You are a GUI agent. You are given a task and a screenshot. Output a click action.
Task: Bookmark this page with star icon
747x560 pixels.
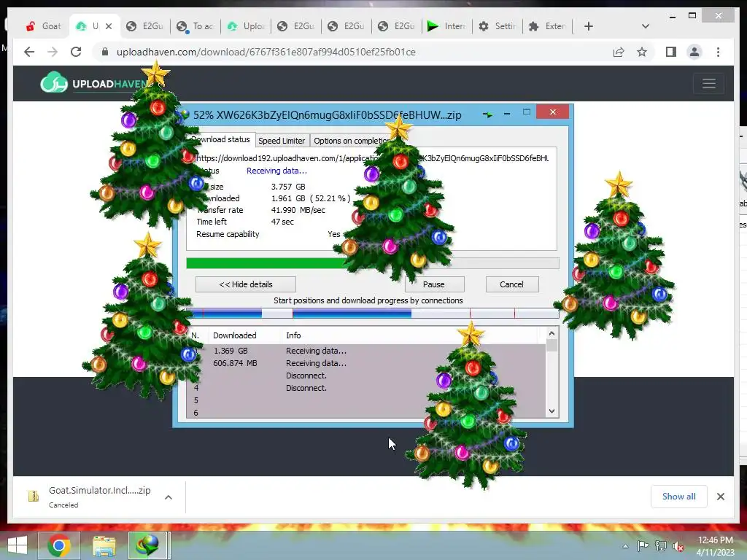[642, 52]
